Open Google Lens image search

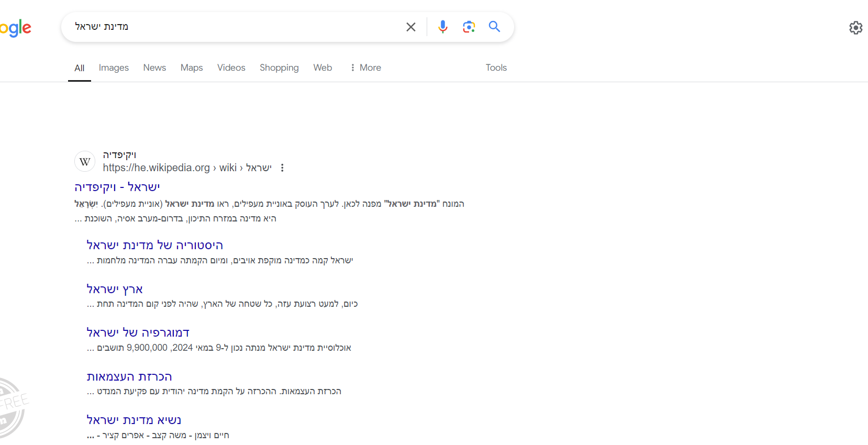[x=469, y=27]
